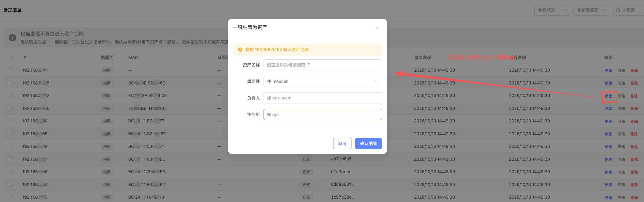Viewport: 644px width, 202px height.
Task: Click the 已知 tag in the 1c97c28c… row
Action: (x=306, y=197)
